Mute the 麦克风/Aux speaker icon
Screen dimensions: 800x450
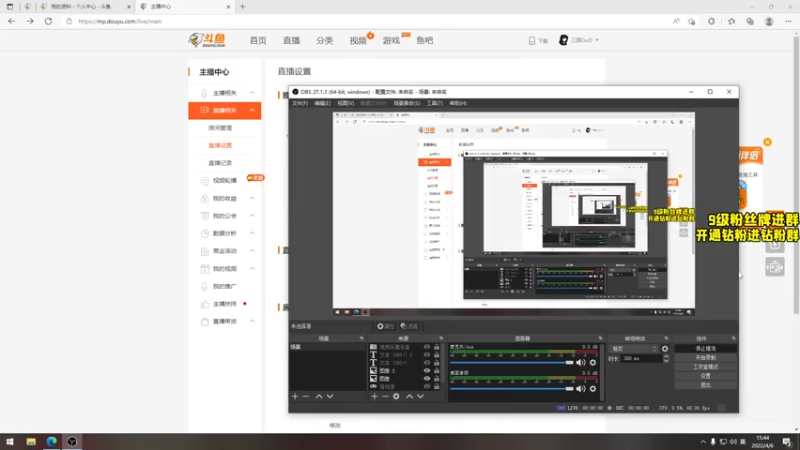coord(581,363)
